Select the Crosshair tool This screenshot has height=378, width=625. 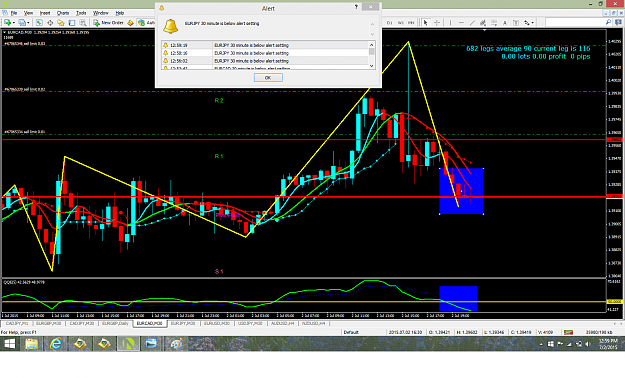coord(437,23)
